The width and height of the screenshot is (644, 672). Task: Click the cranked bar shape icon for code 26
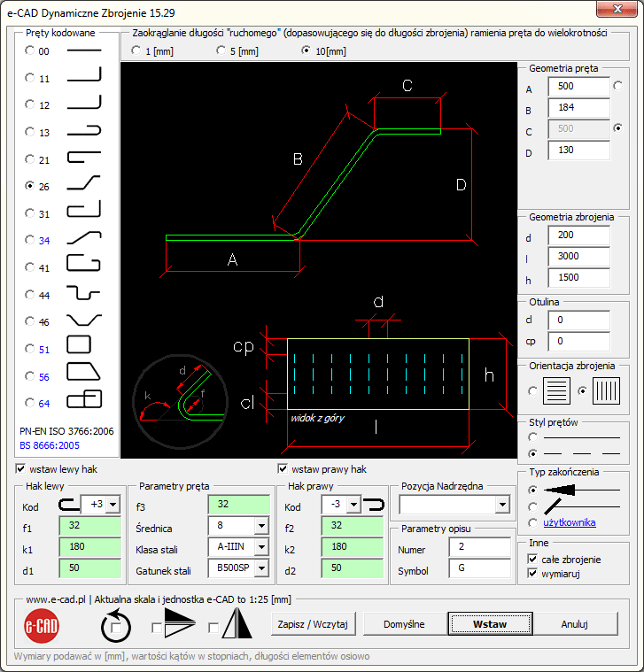tap(84, 183)
